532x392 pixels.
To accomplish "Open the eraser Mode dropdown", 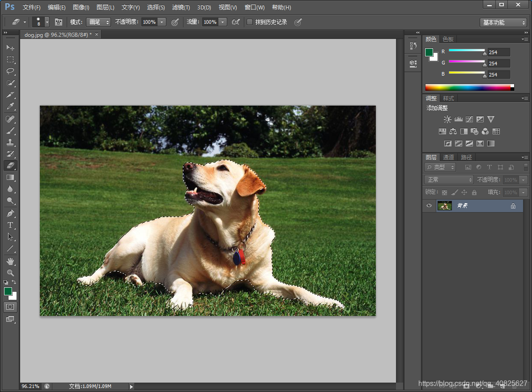I will 98,22.
